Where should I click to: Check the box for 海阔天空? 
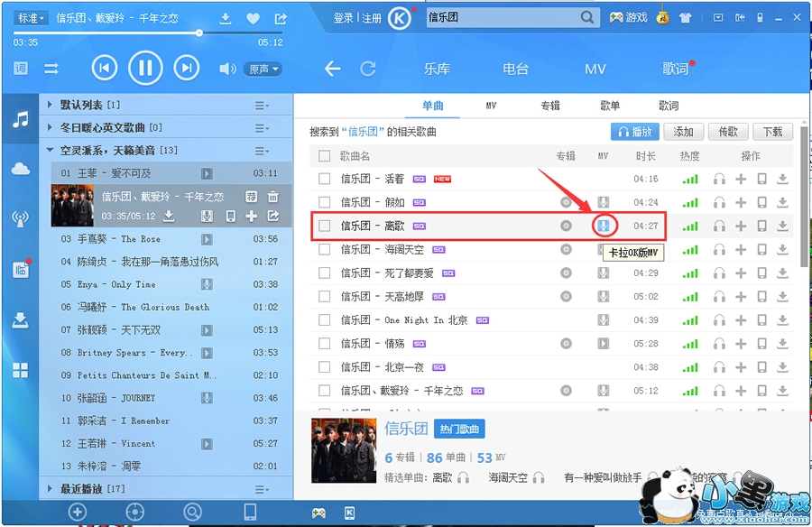pos(325,249)
